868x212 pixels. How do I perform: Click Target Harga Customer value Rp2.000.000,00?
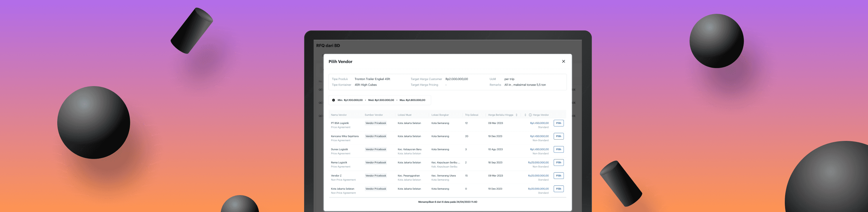click(457, 79)
